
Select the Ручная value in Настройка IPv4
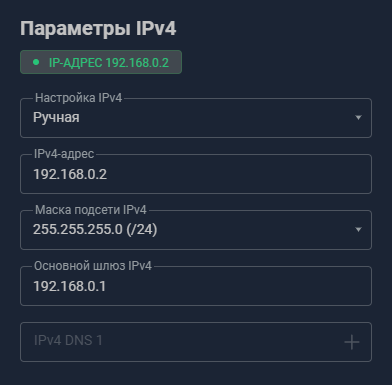56,117
